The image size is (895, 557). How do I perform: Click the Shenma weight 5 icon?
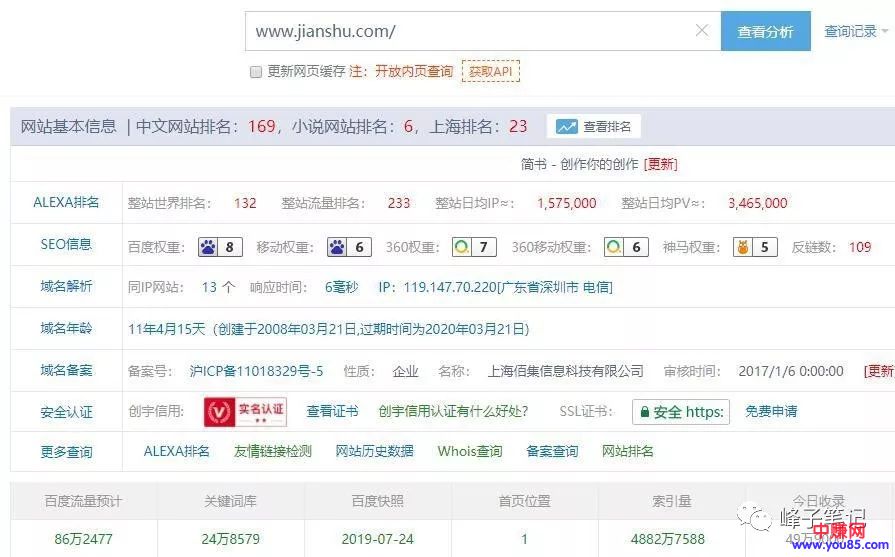[x=754, y=247]
